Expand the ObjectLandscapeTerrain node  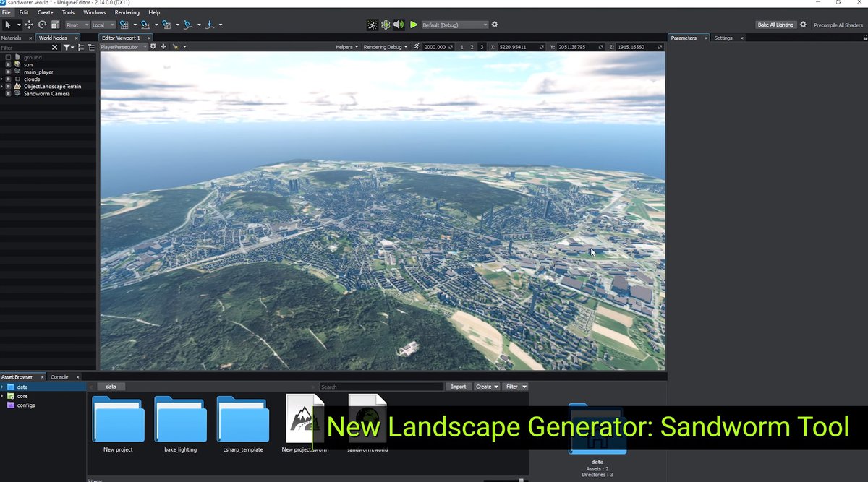tap(2, 86)
